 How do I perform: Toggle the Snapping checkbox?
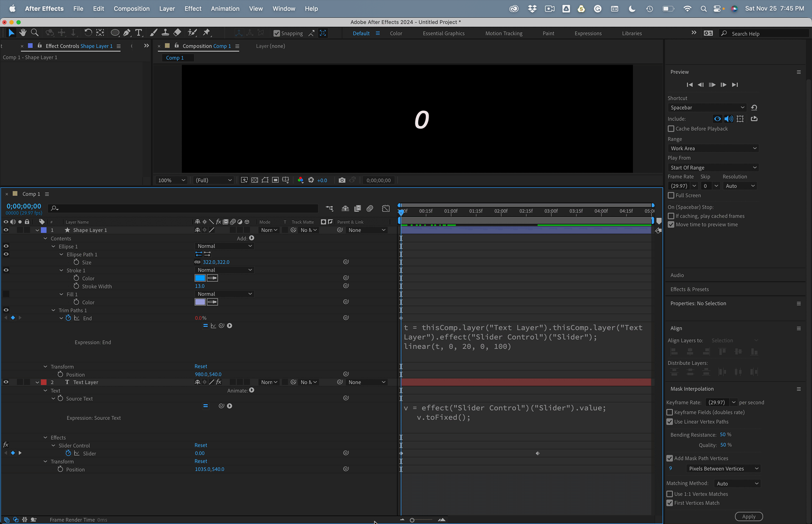[x=277, y=33]
